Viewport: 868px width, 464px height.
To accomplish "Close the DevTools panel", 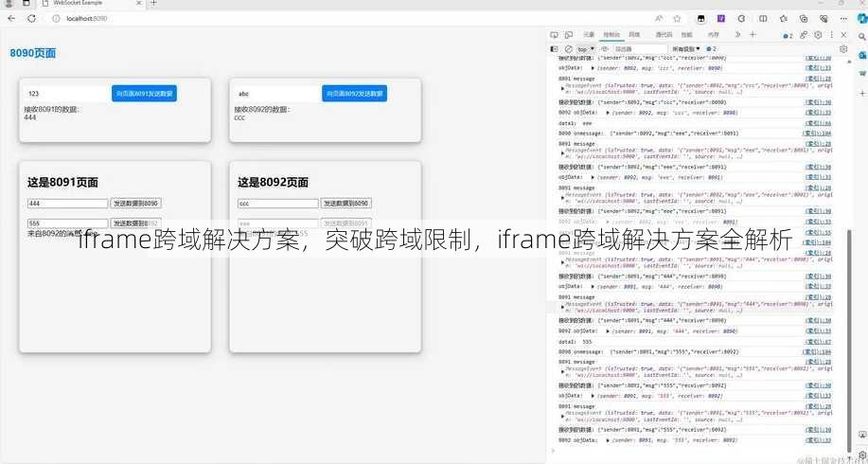I will point(843,35).
